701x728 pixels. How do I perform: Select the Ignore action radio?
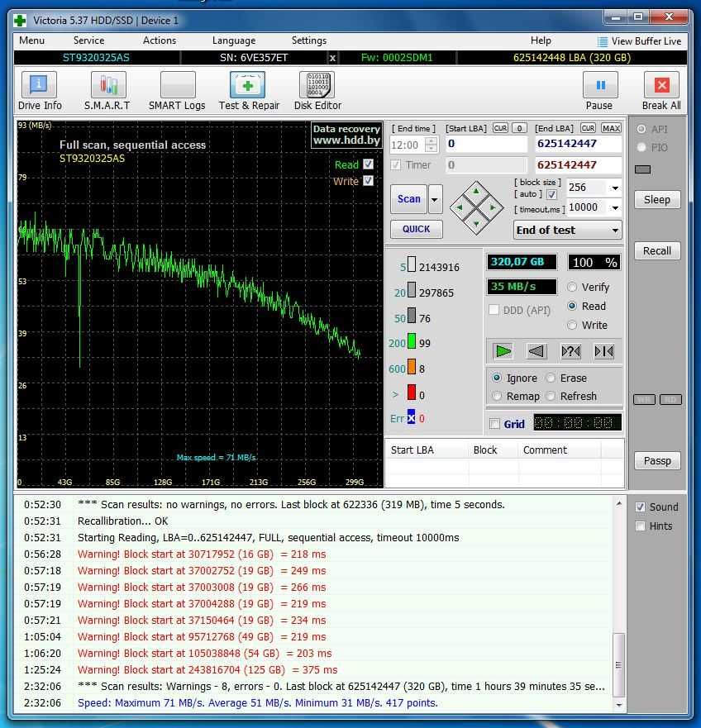coord(497,378)
